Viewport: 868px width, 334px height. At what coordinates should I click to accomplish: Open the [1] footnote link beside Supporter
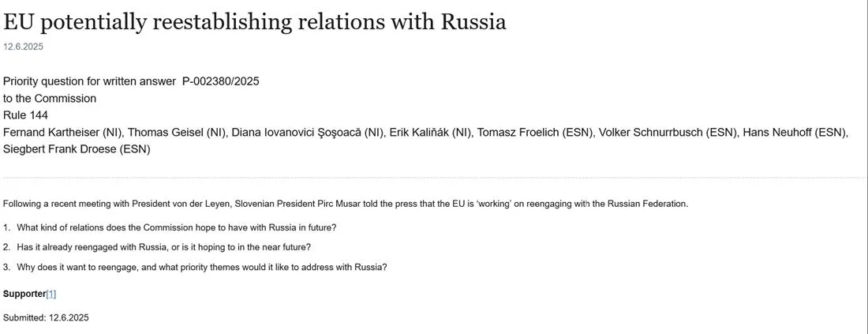point(51,294)
